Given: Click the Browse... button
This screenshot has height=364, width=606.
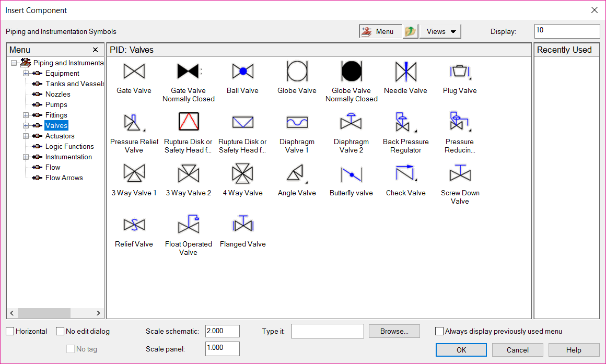Looking at the screenshot, I should [x=394, y=331].
